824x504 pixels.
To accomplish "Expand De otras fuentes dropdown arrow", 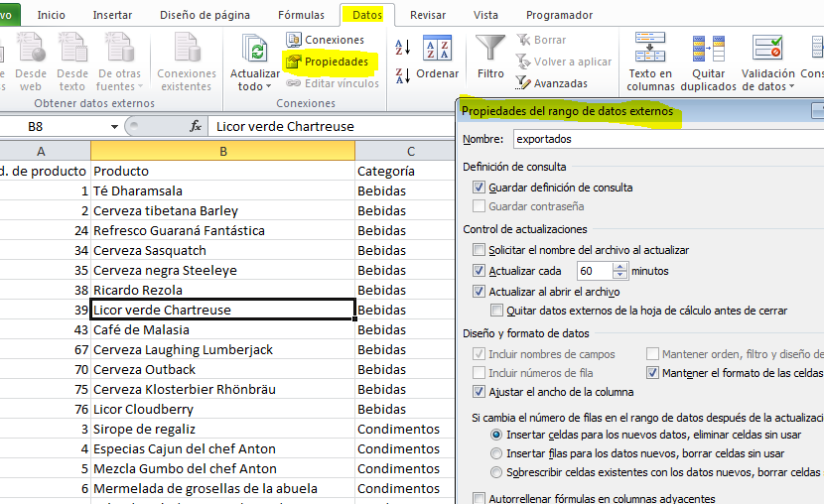I will pyautogui.click(x=140, y=86).
